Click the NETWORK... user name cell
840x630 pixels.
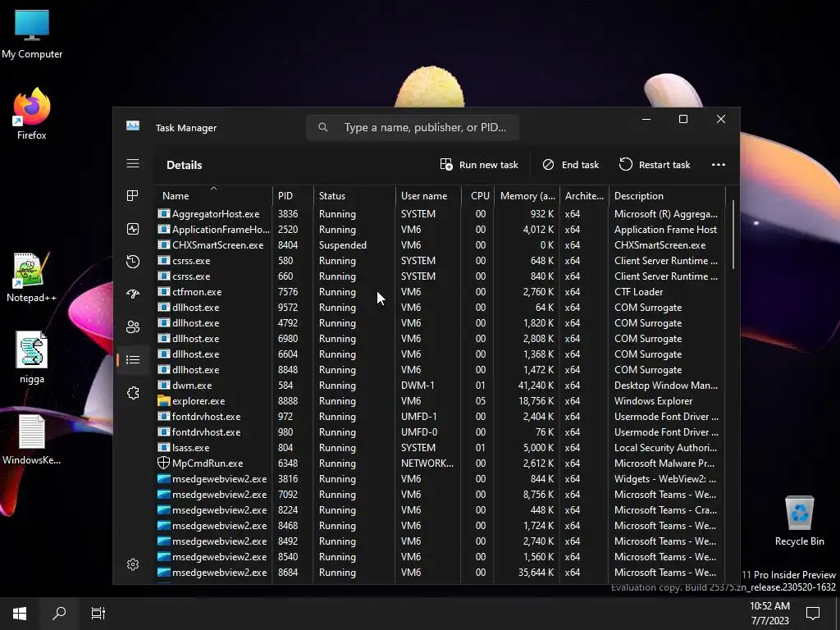[427, 463]
